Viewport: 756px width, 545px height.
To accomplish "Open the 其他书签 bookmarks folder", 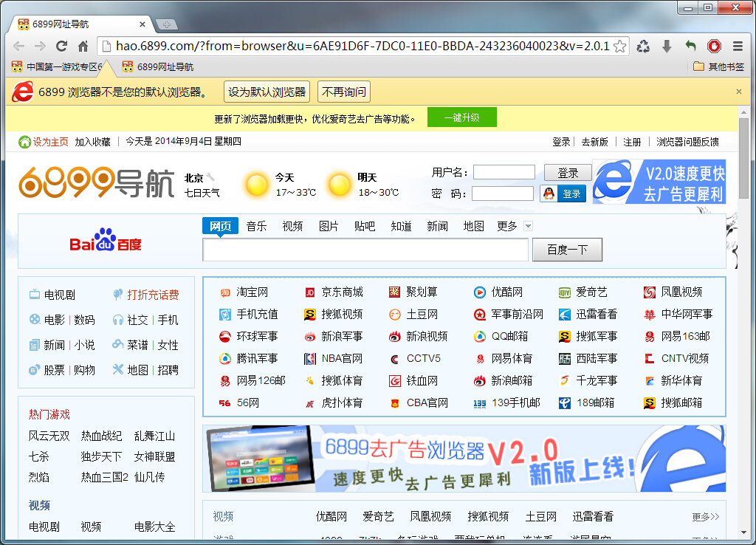I will click(719, 66).
